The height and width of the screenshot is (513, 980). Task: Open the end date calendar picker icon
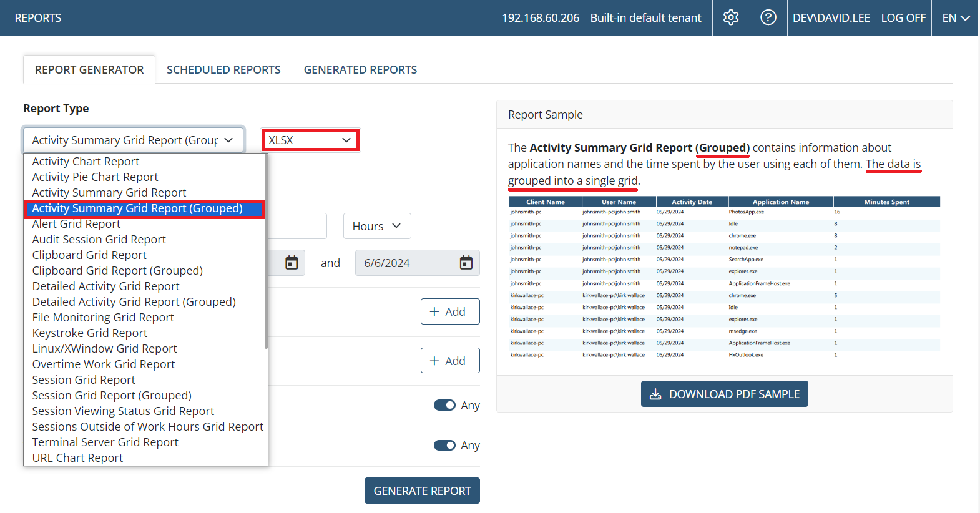pos(466,263)
